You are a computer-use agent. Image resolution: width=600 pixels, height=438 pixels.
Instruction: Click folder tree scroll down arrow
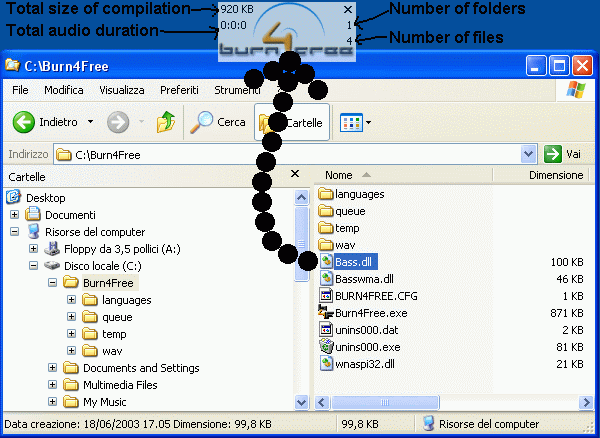(302, 402)
